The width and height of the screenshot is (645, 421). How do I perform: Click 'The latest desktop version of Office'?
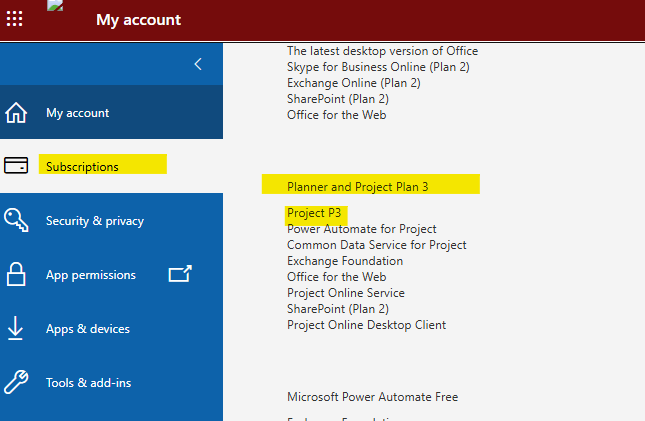[x=383, y=51]
